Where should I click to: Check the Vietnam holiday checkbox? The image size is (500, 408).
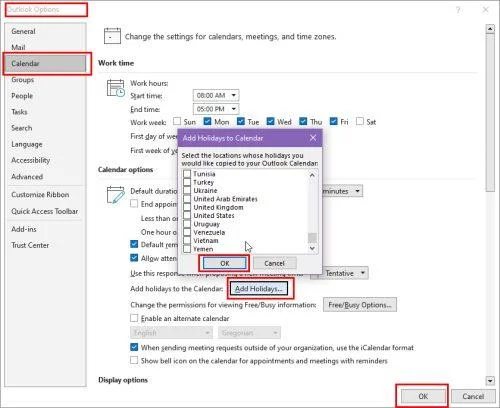pyautogui.click(x=187, y=240)
